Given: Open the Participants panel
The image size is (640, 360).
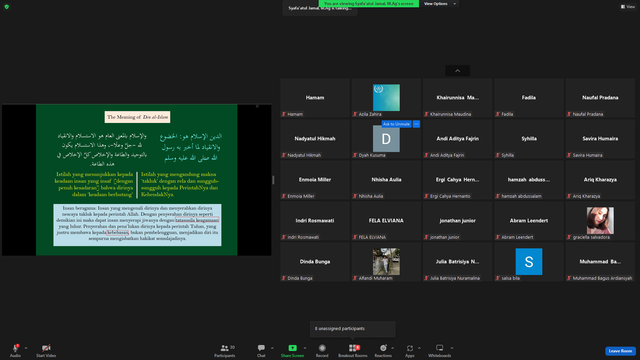Looking at the screenshot, I should click(x=225, y=350).
